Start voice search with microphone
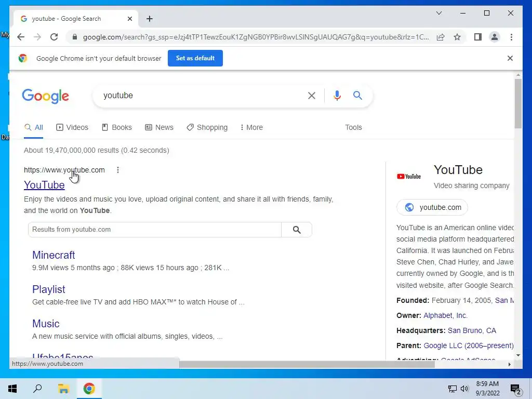The image size is (532, 399). coord(337,96)
